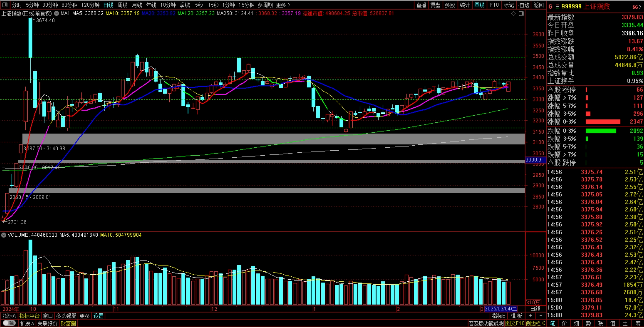Viewport: 644px width, 328px height.
Task: Zoom in chart with the + button
Action: click(x=531, y=316)
